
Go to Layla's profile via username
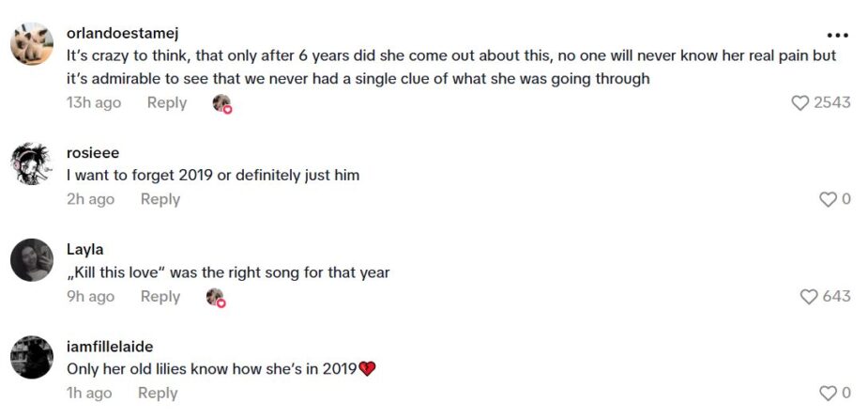84,250
